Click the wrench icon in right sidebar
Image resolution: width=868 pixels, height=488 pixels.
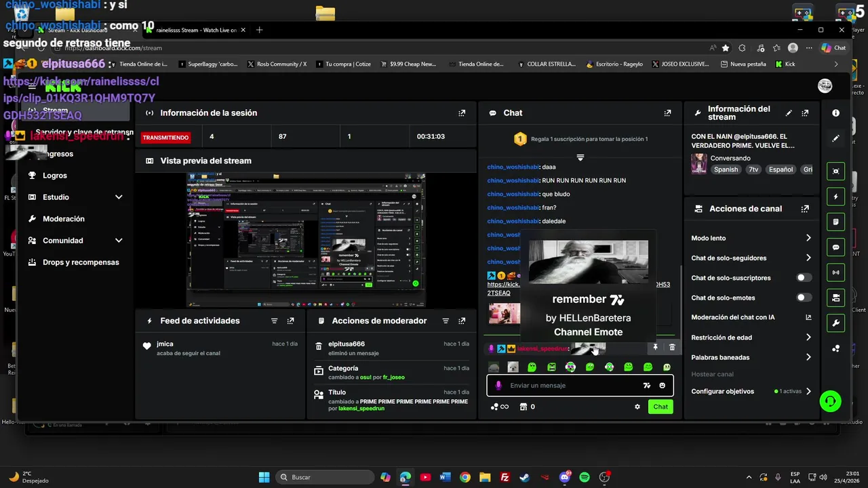pyautogui.click(x=835, y=323)
